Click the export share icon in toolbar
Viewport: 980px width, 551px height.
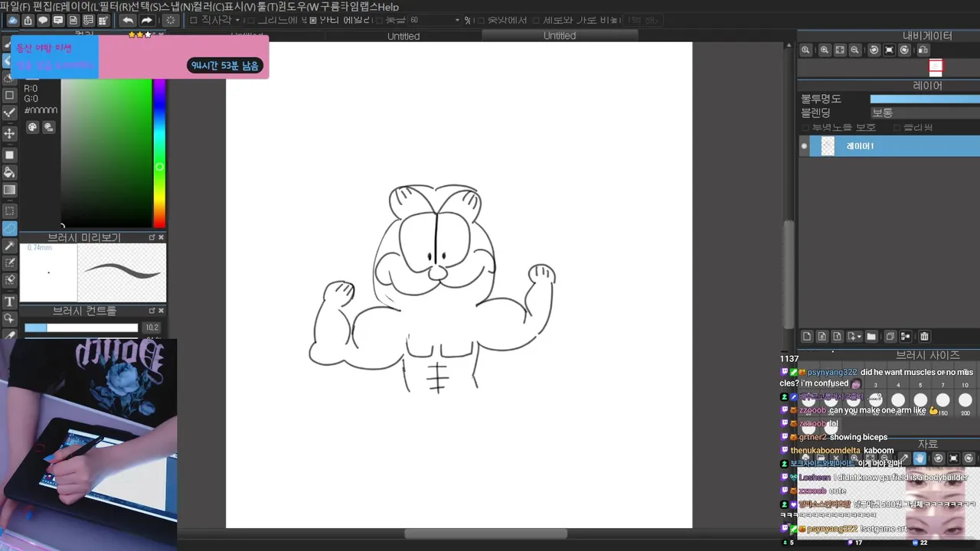(28, 20)
